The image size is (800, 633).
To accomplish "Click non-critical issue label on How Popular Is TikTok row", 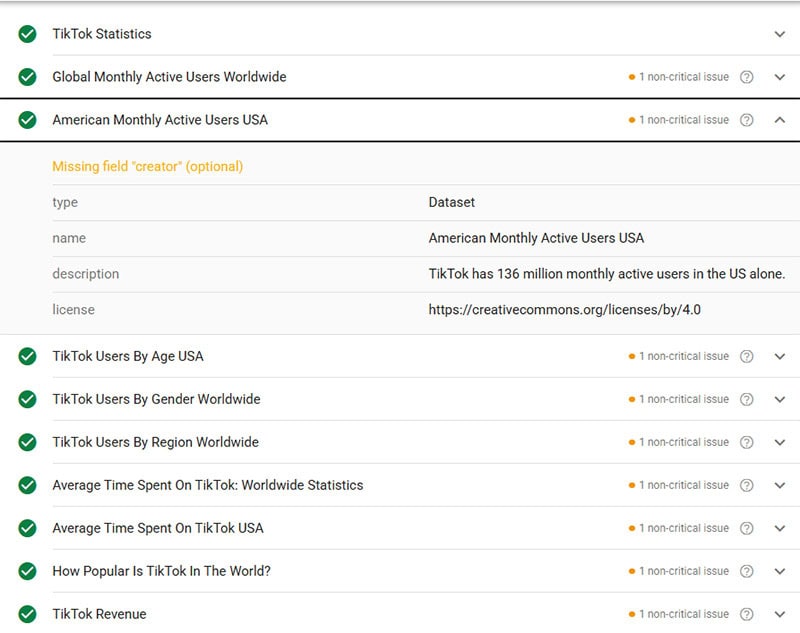I will pos(679,571).
